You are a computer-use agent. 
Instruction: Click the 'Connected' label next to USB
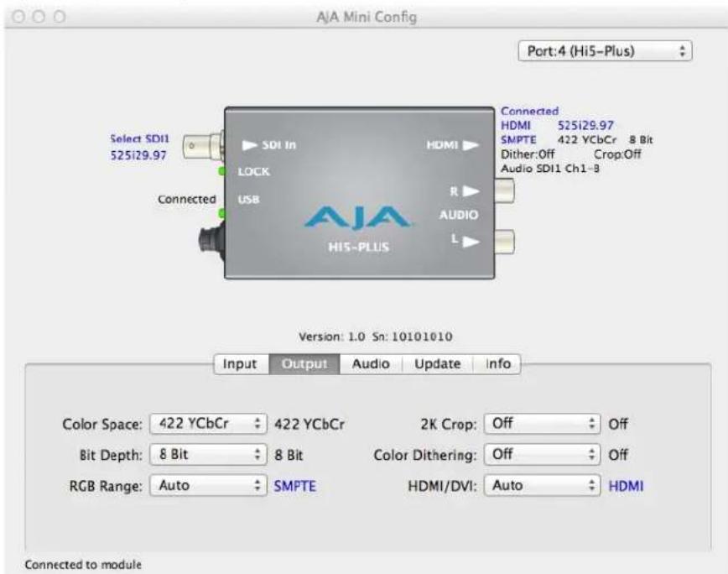(x=187, y=199)
